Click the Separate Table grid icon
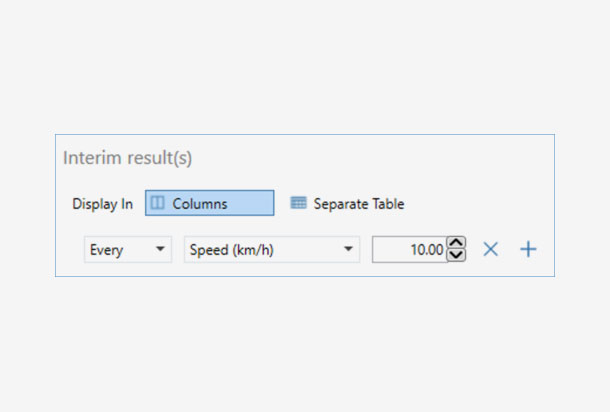This screenshot has height=412, width=610. point(298,203)
